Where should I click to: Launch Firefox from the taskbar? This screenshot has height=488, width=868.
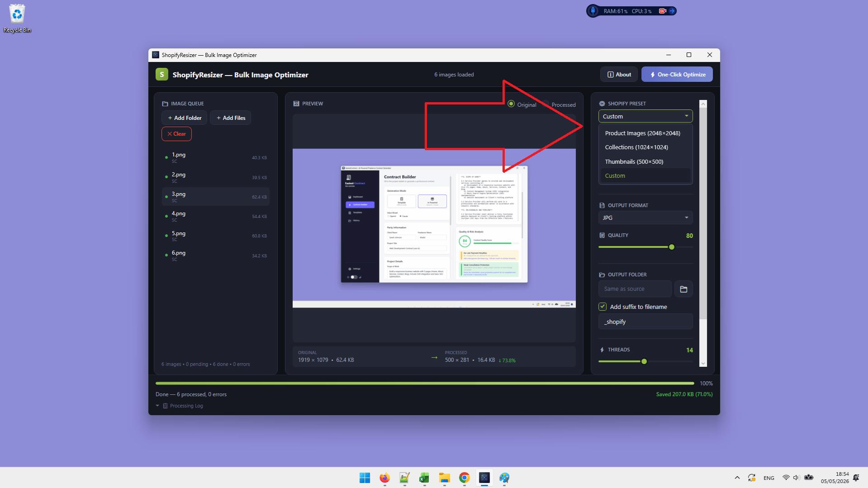tap(384, 478)
